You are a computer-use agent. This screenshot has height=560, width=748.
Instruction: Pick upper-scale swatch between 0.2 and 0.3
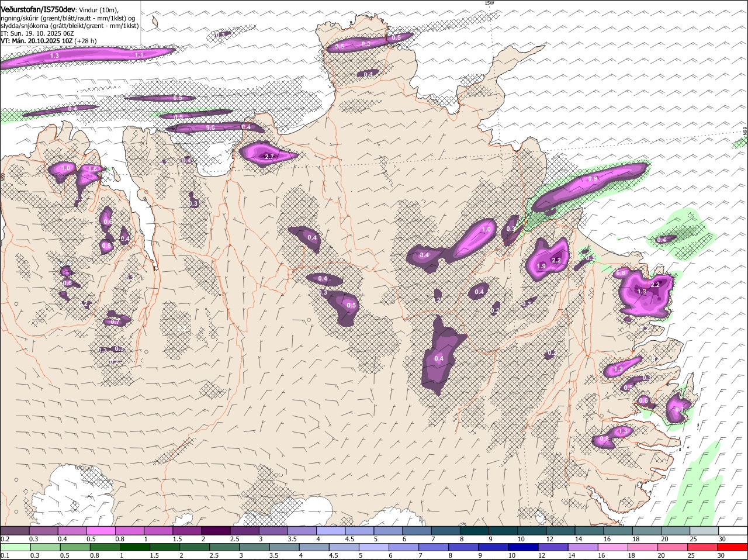15,531
